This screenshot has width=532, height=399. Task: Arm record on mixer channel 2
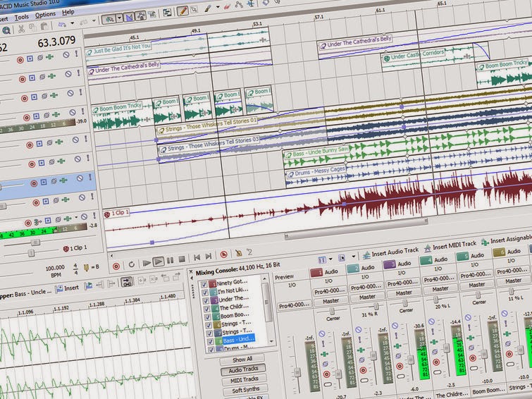tap(363, 370)
